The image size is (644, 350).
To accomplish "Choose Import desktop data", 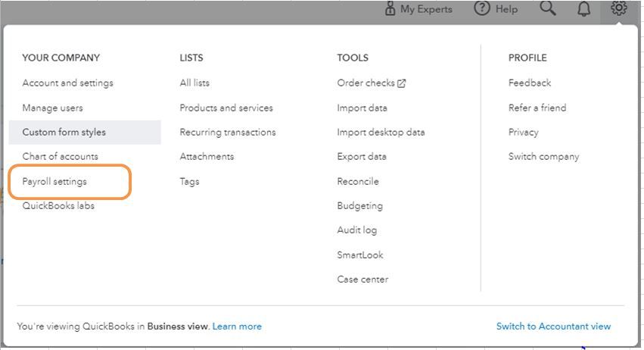I will tap(381, 133).
